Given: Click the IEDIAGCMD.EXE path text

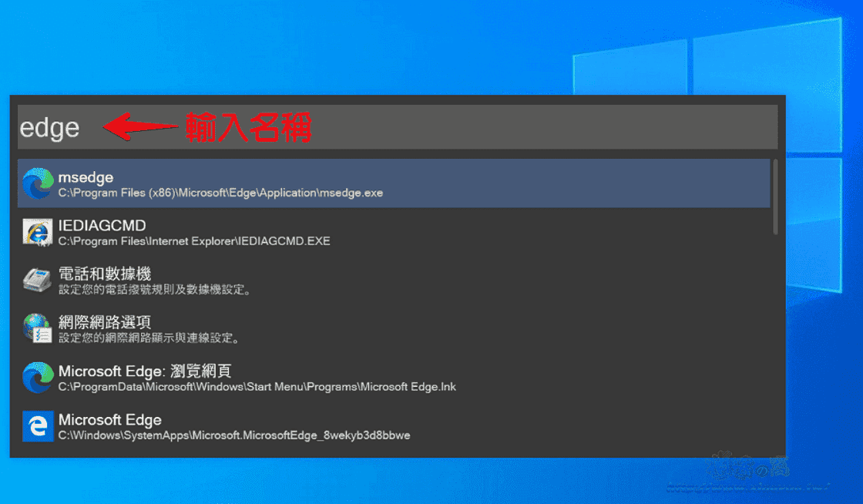Looking at the screenshot, I should click(x=194, y=241).
